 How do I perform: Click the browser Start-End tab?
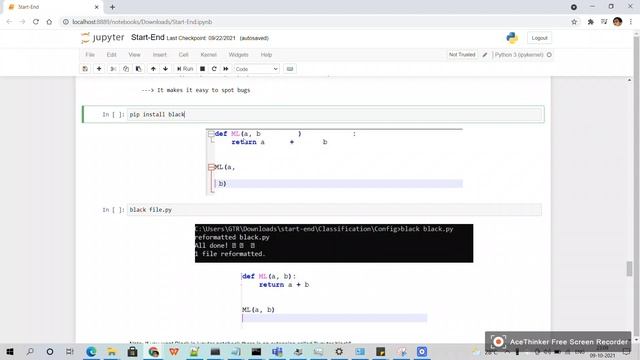(x=53, y=7)
